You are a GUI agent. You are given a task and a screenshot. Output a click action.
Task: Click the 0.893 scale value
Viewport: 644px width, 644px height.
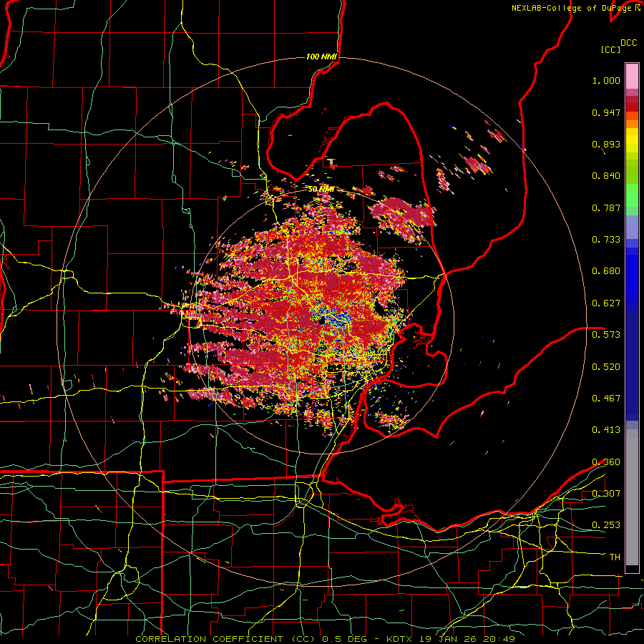(606, 145)
